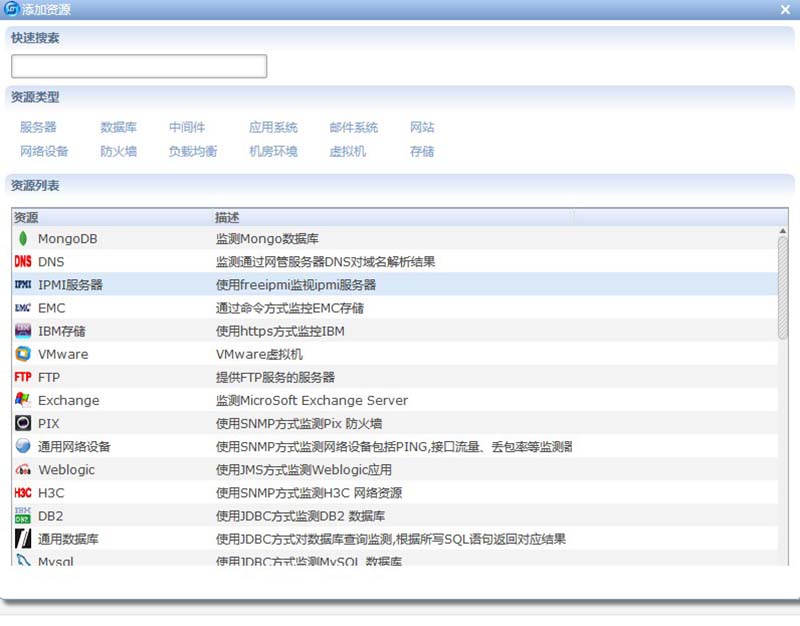Click the red FTP icon
This screenshot has width=800, height=626.
click(x=23, y=377)
